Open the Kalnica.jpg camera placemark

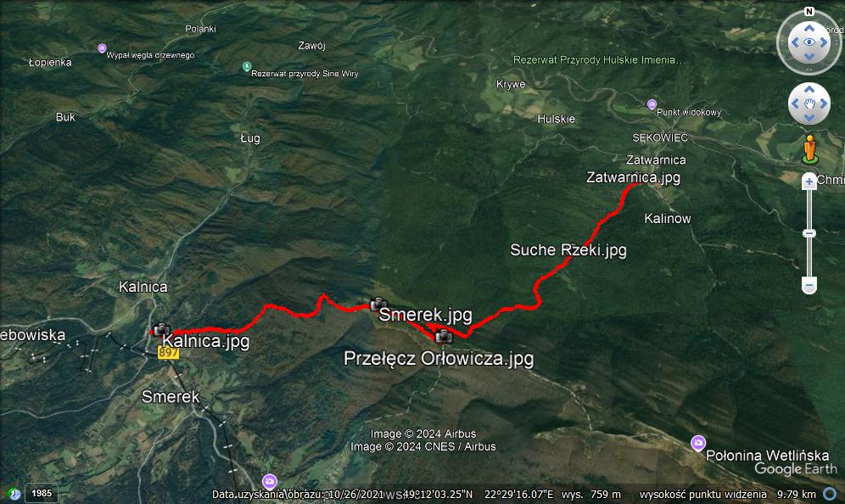click(161, 329)
